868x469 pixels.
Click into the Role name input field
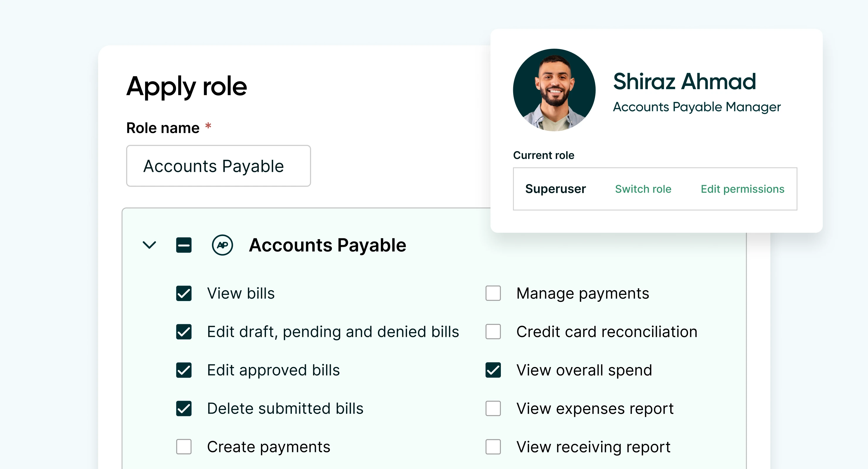pos(218,166)
